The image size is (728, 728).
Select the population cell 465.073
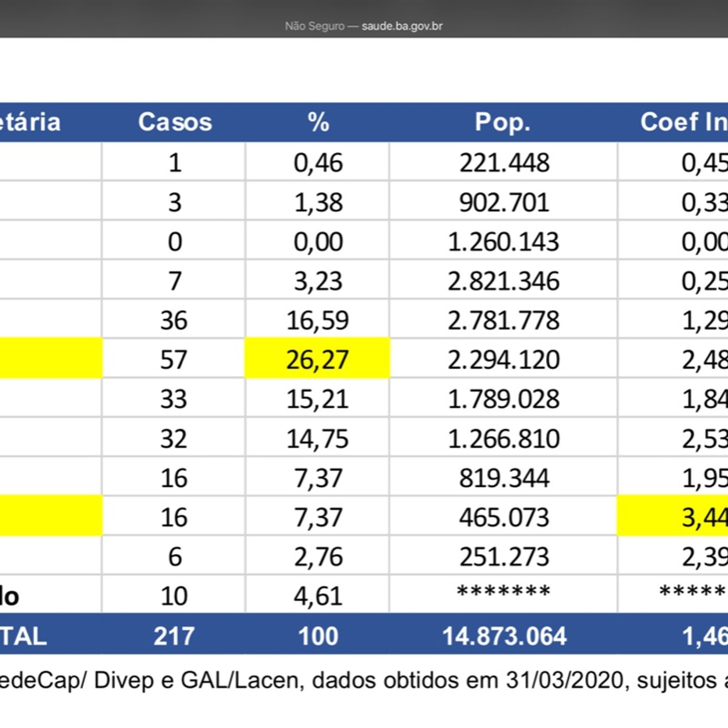pos(503,517)
